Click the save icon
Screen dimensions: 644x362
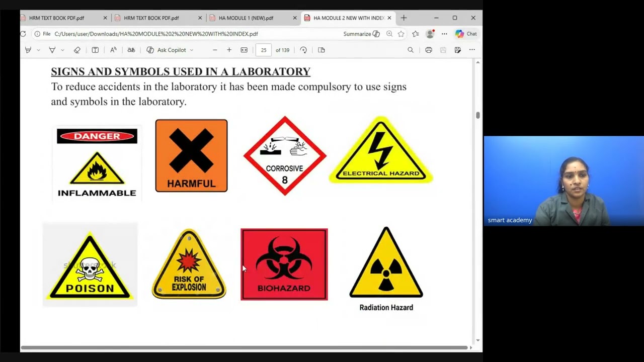pos(443,50)
